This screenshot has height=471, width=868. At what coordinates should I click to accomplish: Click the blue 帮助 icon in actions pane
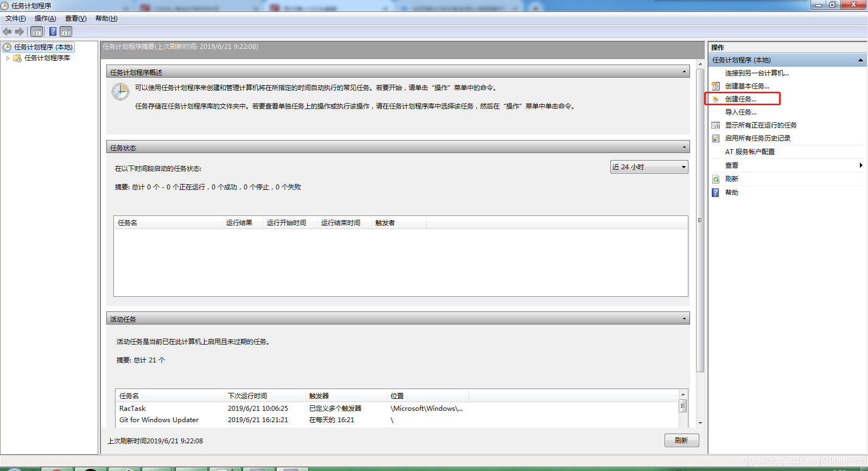coord(716,193)
